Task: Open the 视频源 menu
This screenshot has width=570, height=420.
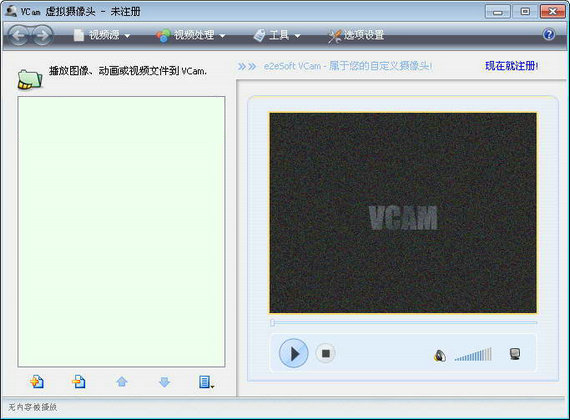Action: tap(101, 35)
